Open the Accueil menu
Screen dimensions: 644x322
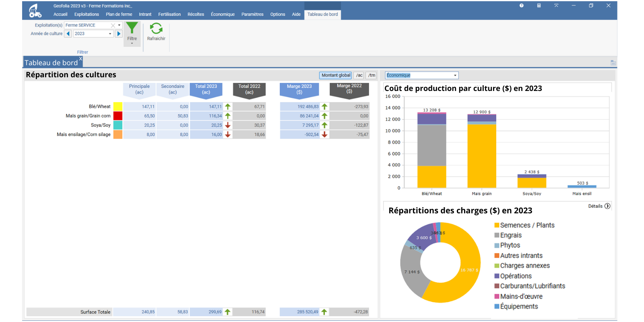tap(60, 14)
